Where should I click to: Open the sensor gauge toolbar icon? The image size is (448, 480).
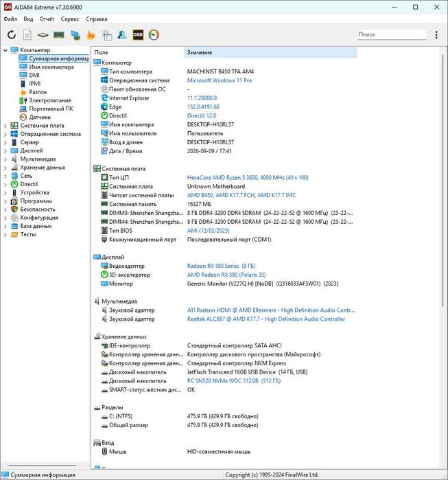[154, 34]
